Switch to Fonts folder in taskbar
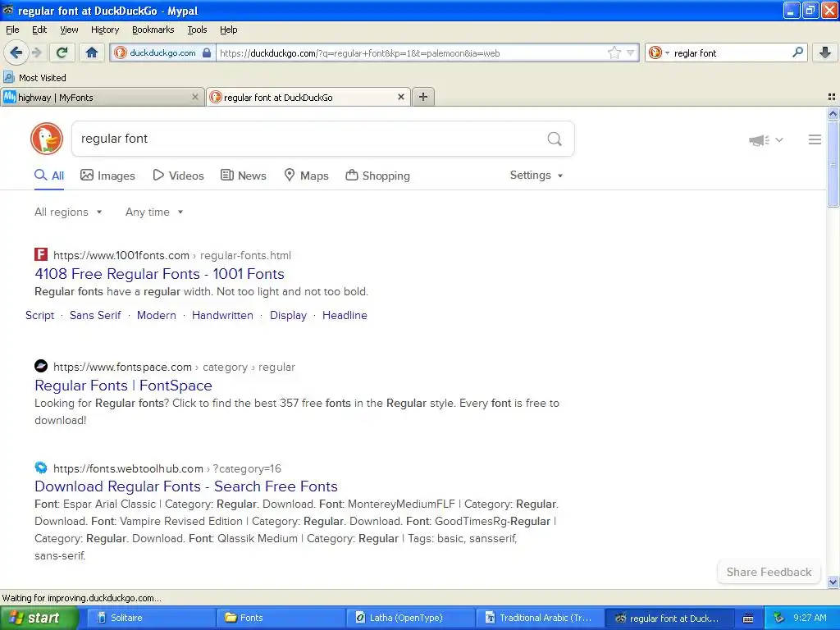 coord(281,618)
